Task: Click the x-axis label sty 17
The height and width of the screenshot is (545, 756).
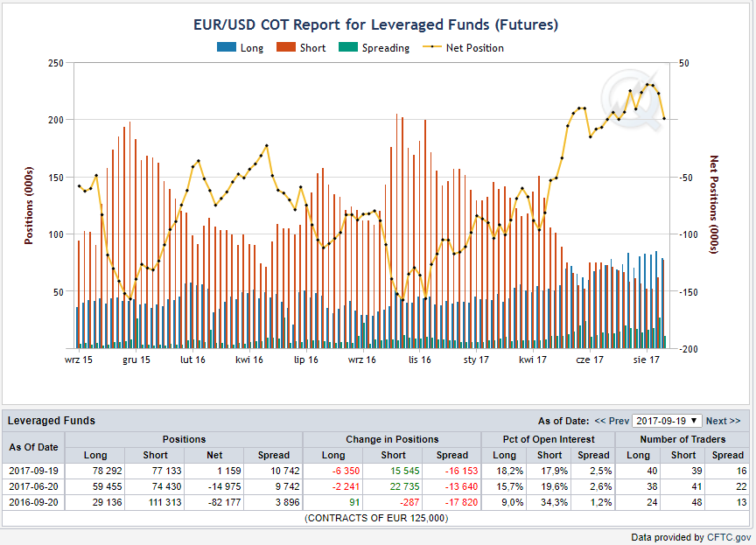Action: (x=476, y=360)
